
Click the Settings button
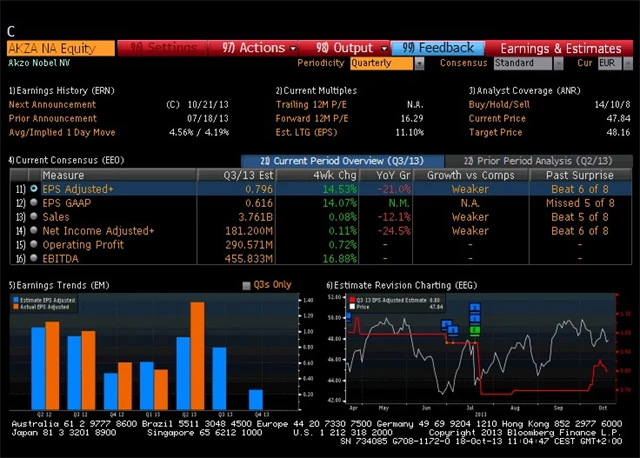[x=162, y=48]
